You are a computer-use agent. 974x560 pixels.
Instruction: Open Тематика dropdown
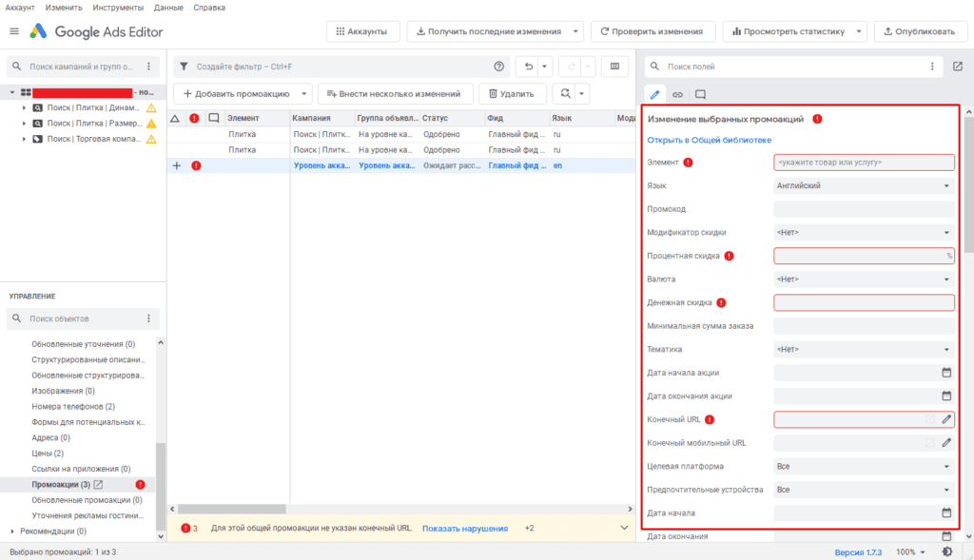864,350
